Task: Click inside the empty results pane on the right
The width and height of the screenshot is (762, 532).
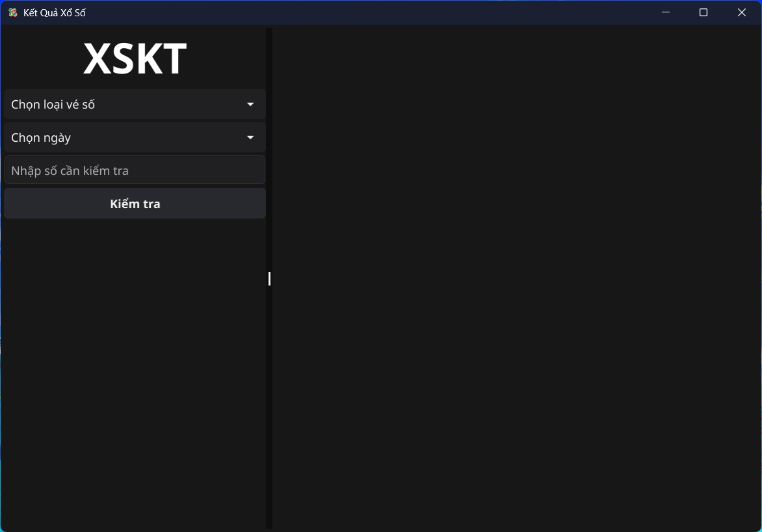Action: [514, 280]
